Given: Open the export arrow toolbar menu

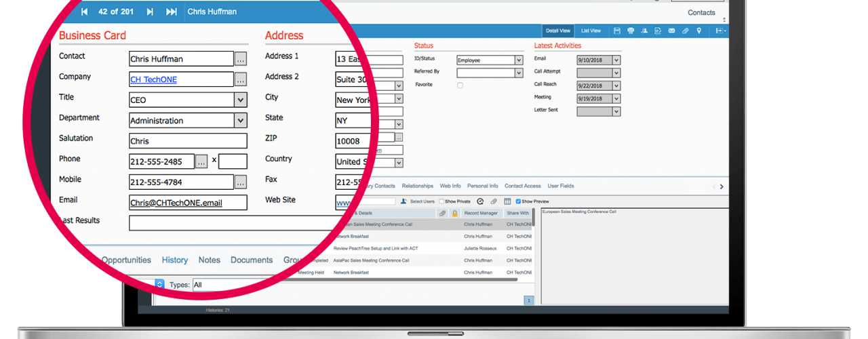Looking at the screenshot, I should pos(720,31).
